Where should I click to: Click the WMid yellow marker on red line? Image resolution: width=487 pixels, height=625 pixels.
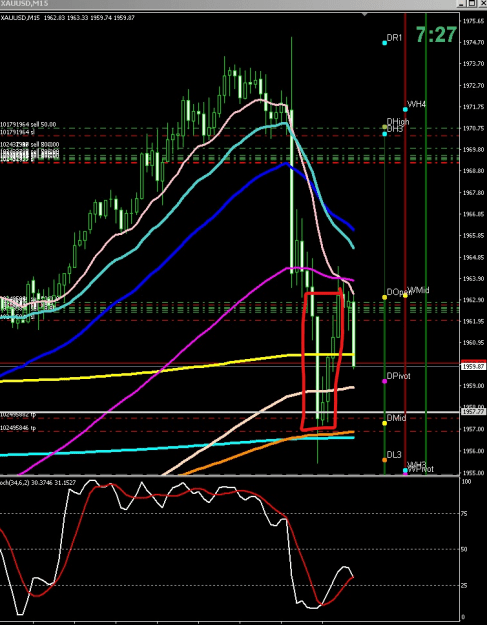405,295
